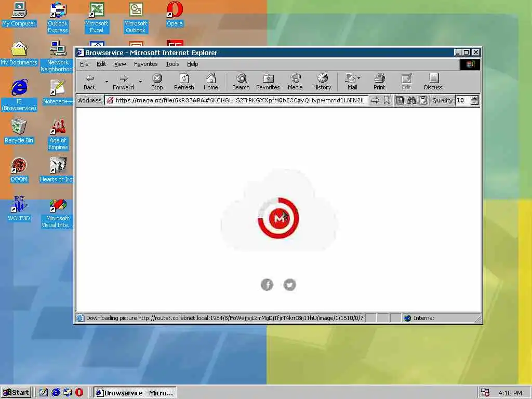This screenshot has width=532, height=399.
Task: Click the Start button
Action: tap(16, 393)
